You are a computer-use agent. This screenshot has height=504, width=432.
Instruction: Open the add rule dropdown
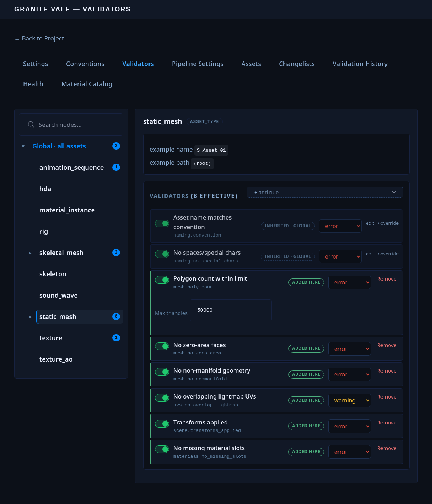click(x=325, y=192)
